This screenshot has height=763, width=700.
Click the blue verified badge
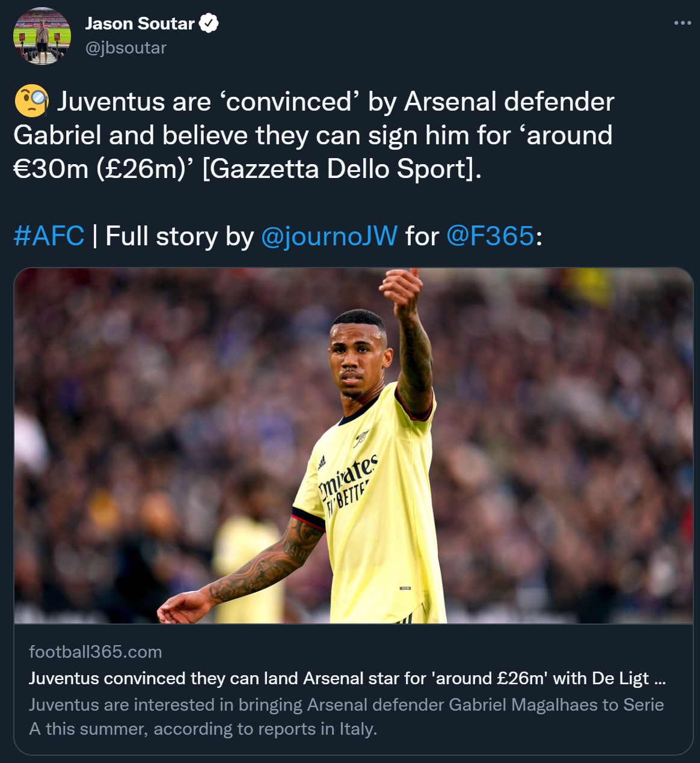(x=209, y=23)
